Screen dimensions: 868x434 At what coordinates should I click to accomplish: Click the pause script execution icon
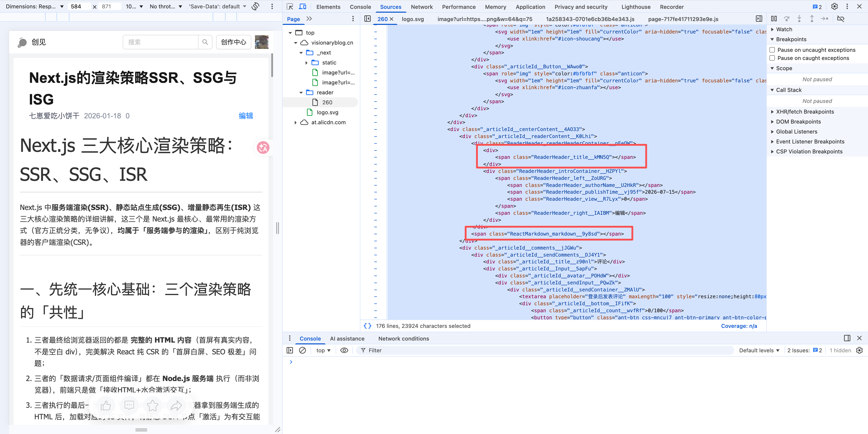pos(774,19)
